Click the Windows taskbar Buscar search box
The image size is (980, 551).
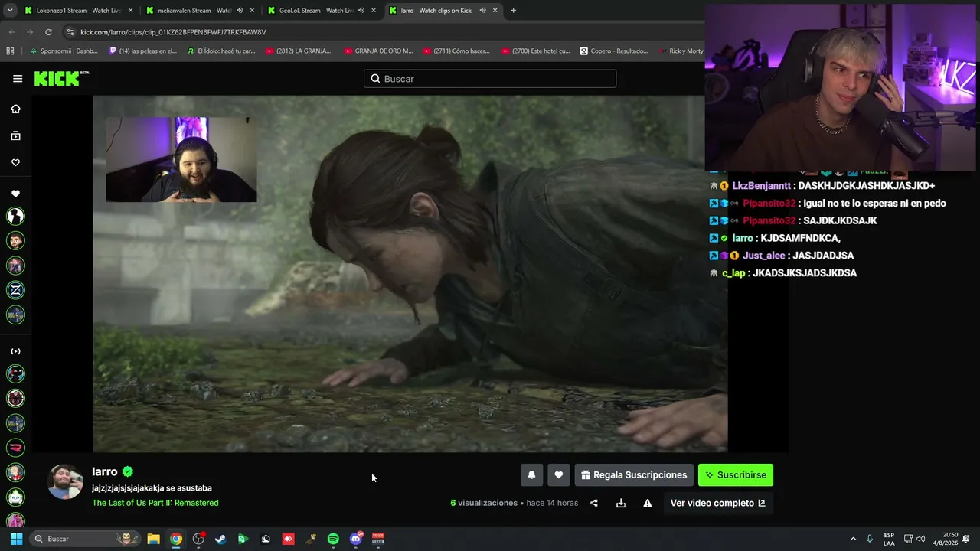point(84,539)
